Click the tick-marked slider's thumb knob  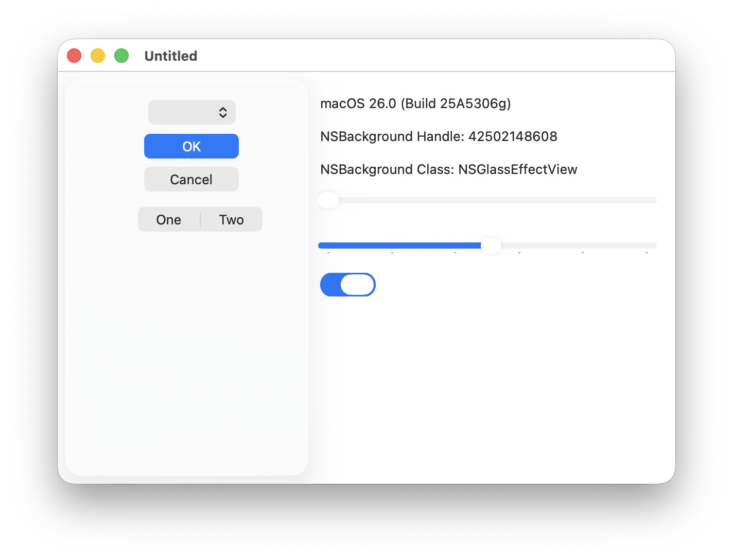click(x=491, y=246)
